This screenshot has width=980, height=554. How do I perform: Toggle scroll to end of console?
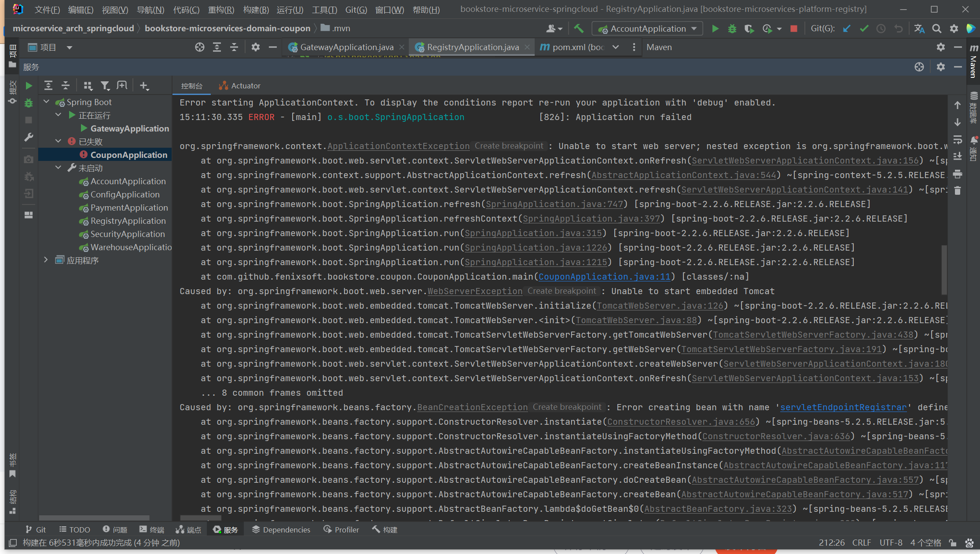[958, 157]
